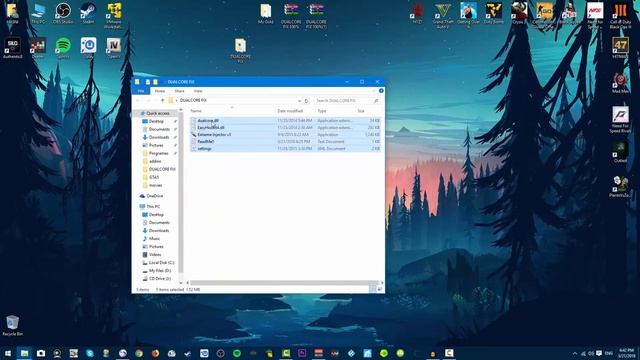
Task: Open the File tab in Explorer
Action: click(141, 91)
